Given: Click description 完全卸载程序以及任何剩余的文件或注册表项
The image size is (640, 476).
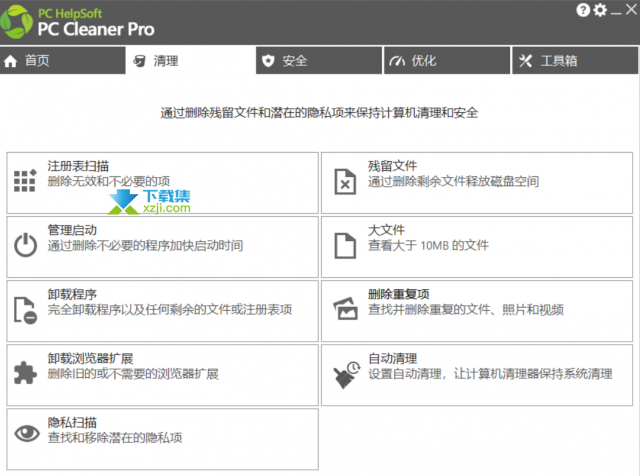Looking at the screenshot, I should click(170, 309).
